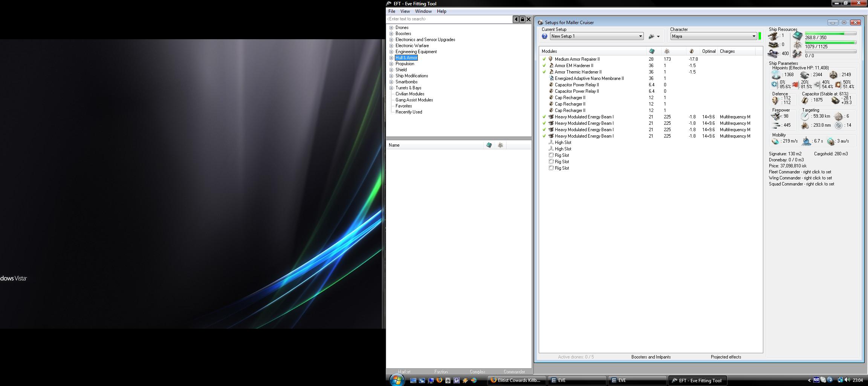
Task: Open Boosters and Implants panel
Action: [651, 357]
